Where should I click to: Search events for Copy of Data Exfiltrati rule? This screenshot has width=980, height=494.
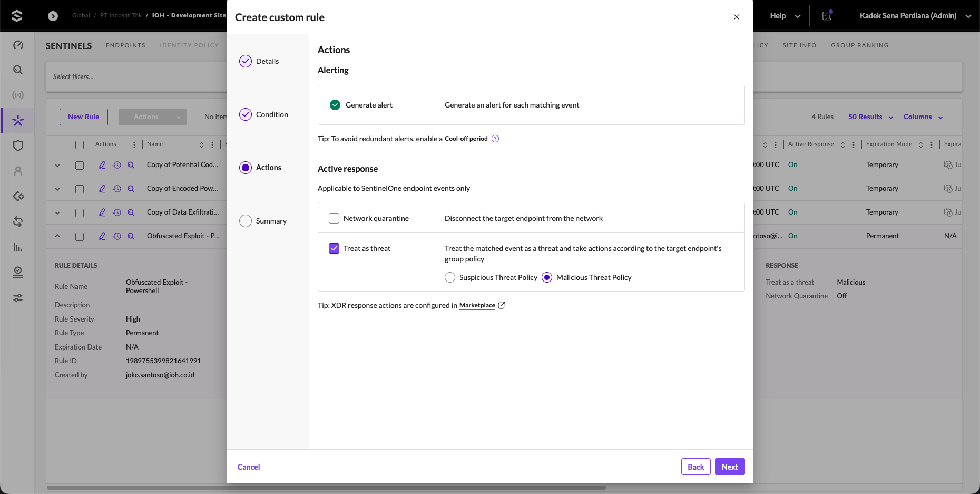131,212
